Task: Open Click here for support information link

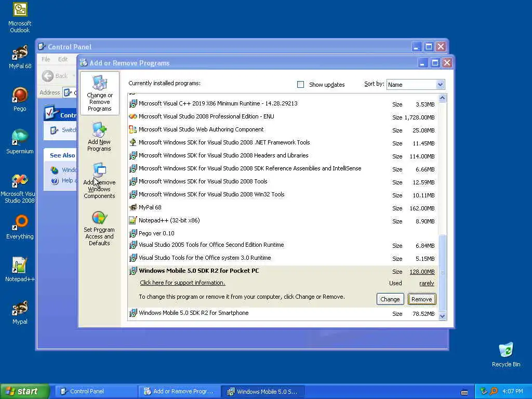Action: pyautogui.click(x=182, y=283)
